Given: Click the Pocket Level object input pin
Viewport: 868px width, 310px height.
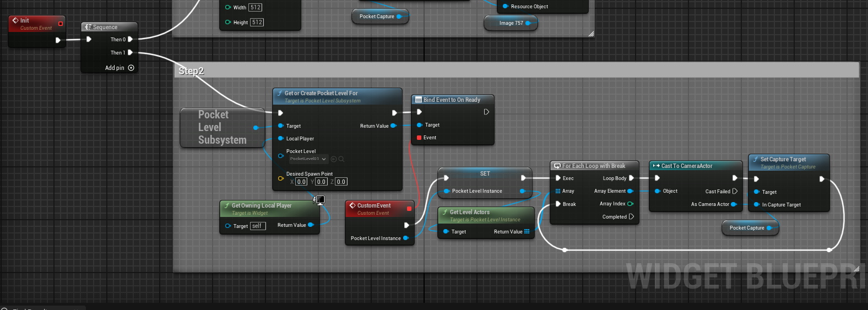Looking at the screenshot, I should coord(281,156).
